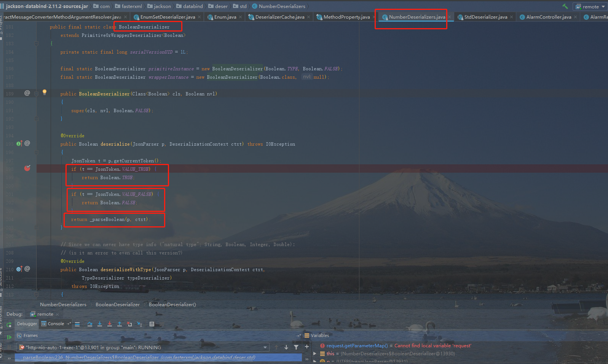Click the std breadcrumb folder
The width and height of the screenshot is (608, 364).
[240, 6]
